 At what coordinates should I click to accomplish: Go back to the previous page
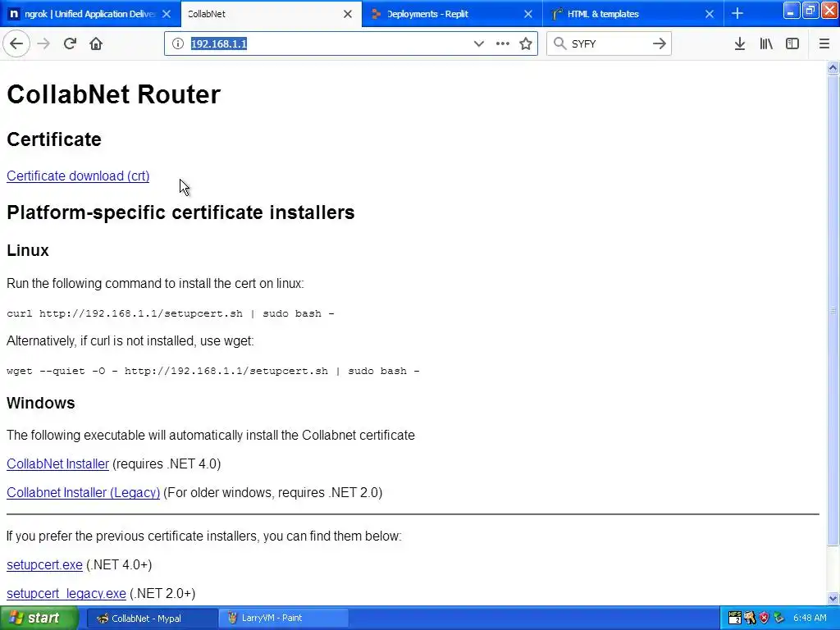pos(16,44)
